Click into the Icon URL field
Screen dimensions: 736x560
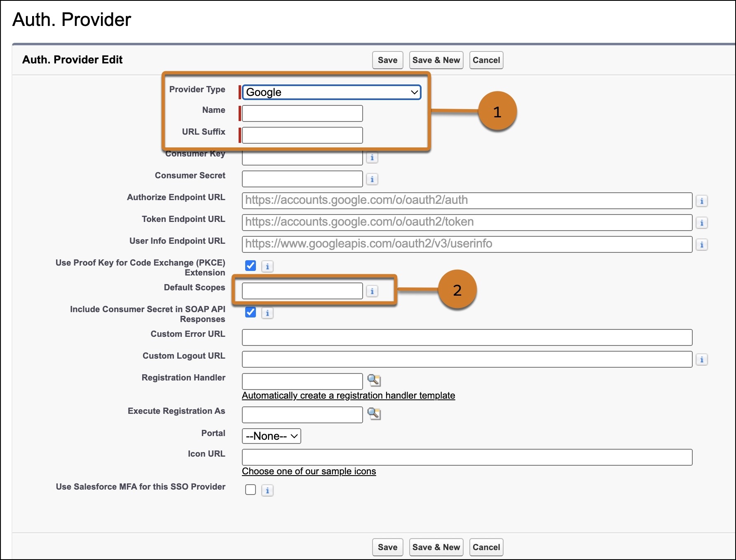[467, 457]
